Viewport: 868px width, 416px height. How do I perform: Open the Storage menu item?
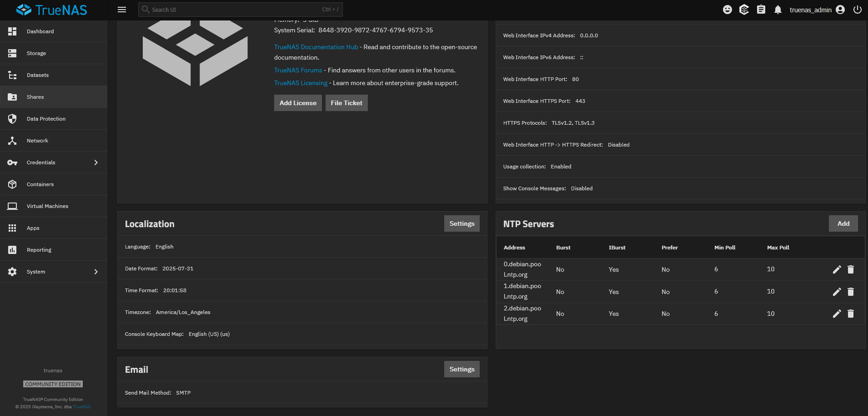[54, 53]
